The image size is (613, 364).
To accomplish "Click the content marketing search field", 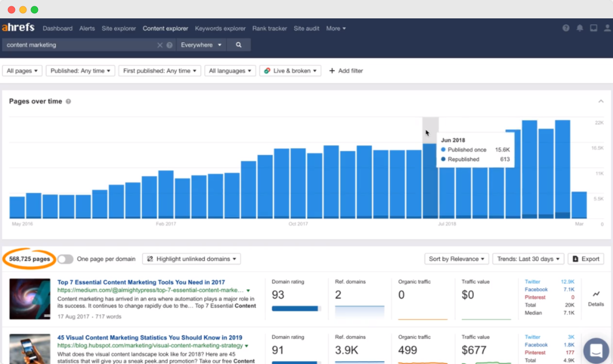I will [x=80, y=45].
